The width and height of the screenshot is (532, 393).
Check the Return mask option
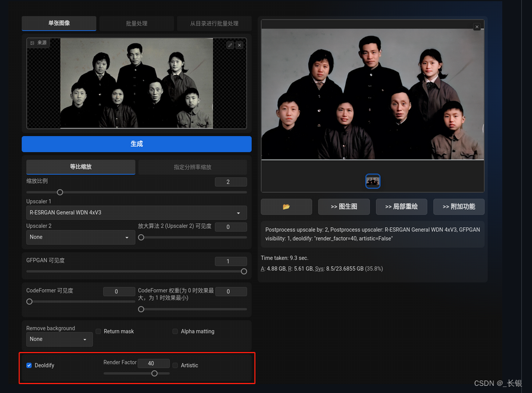(98, 331)
